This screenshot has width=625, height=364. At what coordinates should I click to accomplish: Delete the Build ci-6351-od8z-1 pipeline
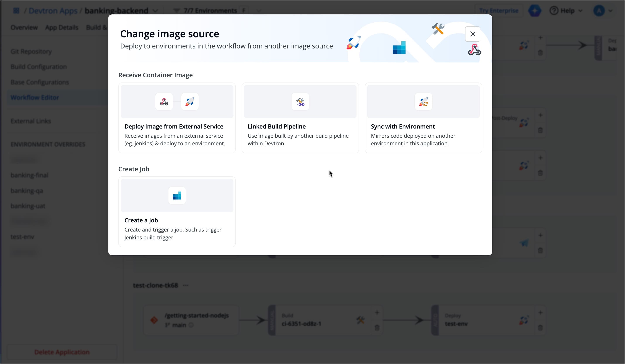[x=377, y=328]
